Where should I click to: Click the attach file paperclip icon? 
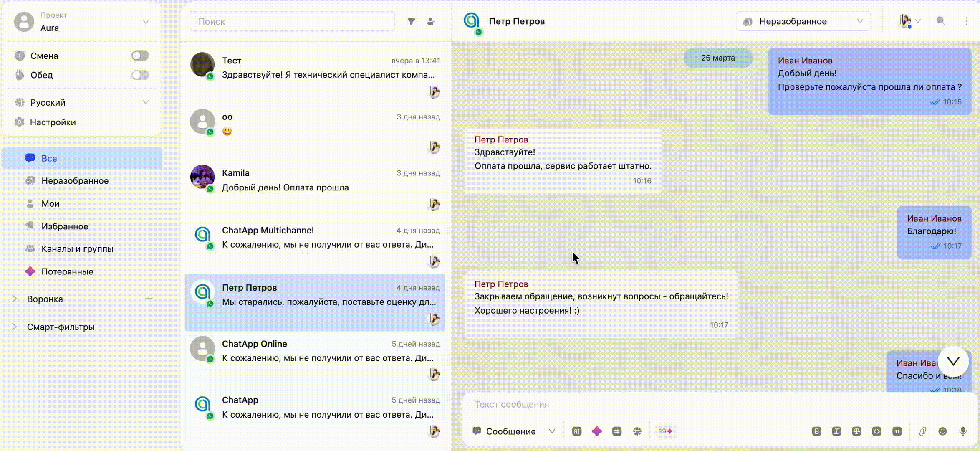tap(922, 431)
